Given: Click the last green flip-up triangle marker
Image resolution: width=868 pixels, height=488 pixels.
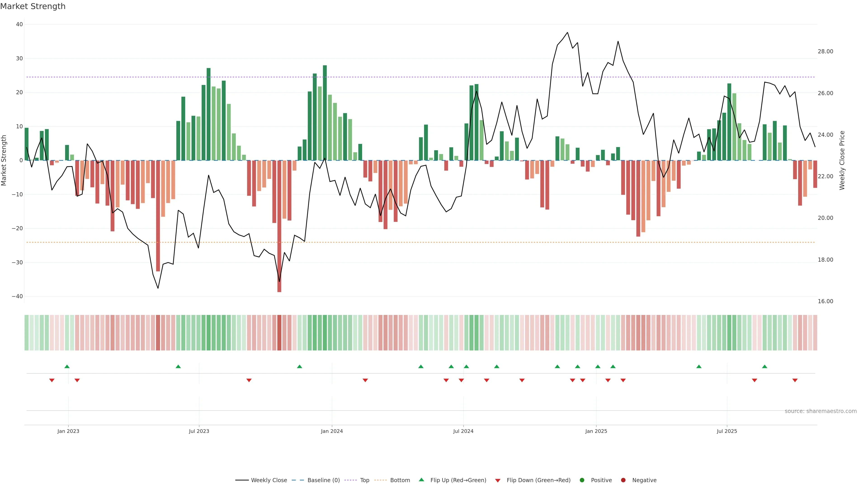Looking at the screenshot, I should [x=764, y=366].
